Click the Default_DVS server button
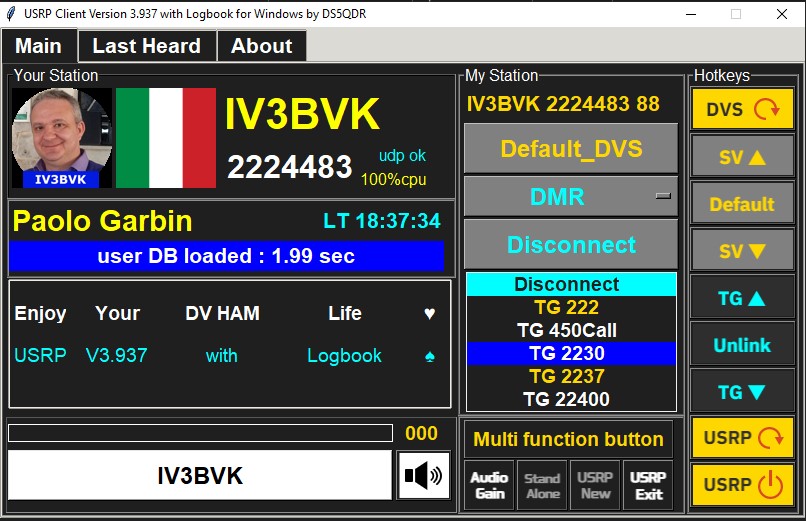Image resolution: width=806 pixels, height=521 pixels. point(571,148)
